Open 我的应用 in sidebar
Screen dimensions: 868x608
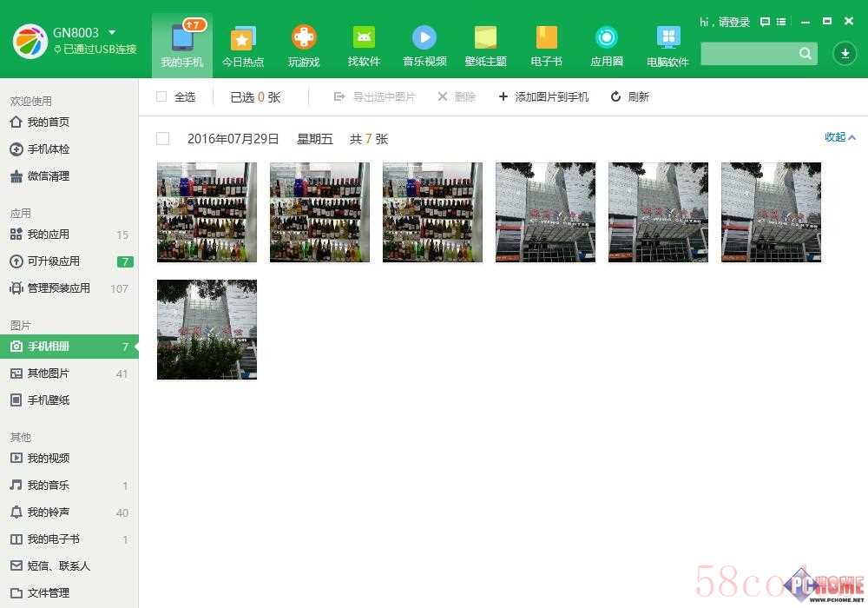pyautogui.click(x=69, y=235)
